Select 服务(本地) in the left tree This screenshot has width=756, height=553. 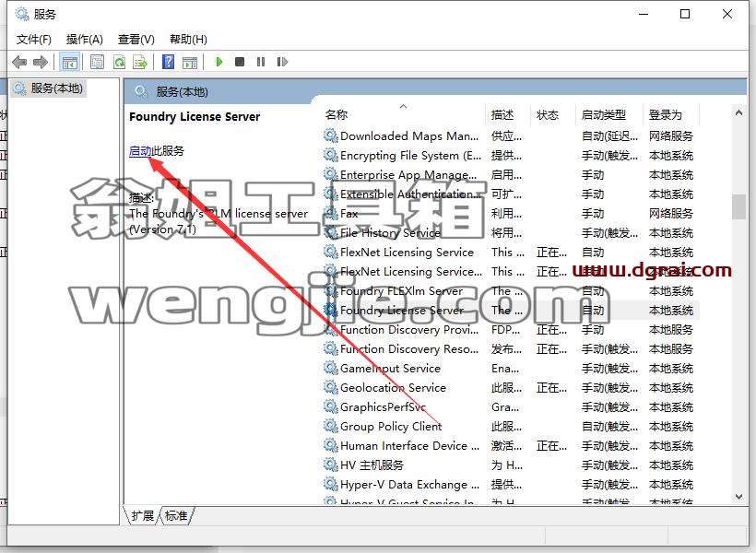click(56, 88)
